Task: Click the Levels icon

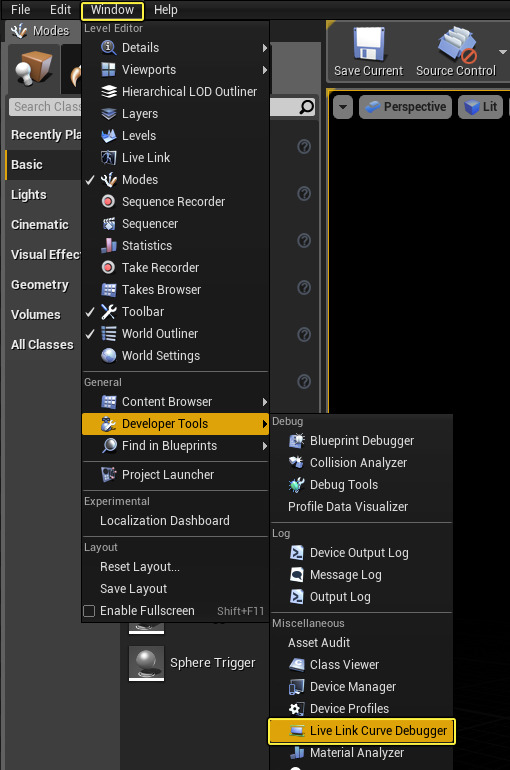Action: (x=108, y=136)
